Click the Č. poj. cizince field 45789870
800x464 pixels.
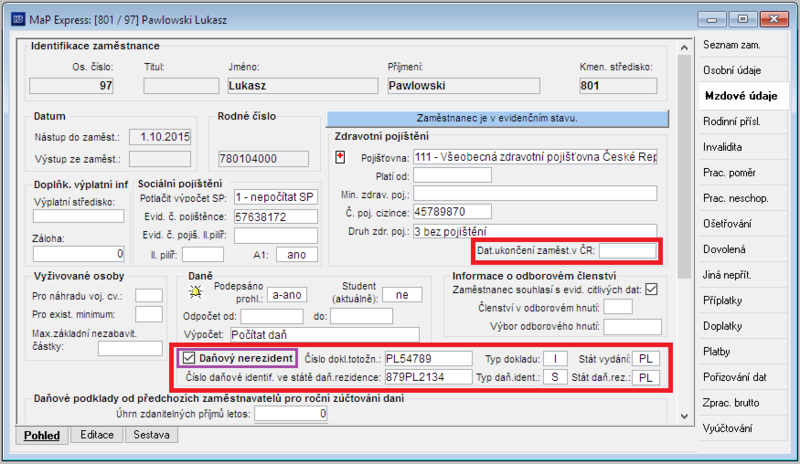[452, 212]
